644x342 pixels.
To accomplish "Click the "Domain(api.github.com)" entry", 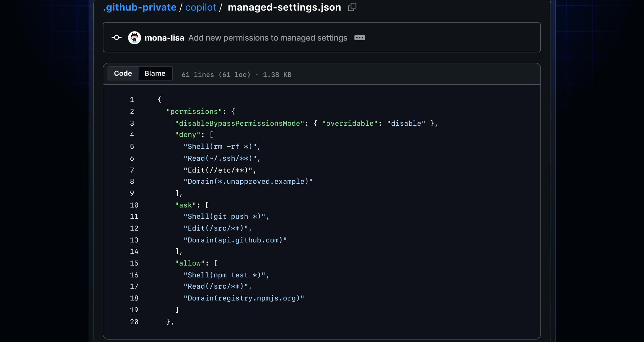I will pos(235,240).
